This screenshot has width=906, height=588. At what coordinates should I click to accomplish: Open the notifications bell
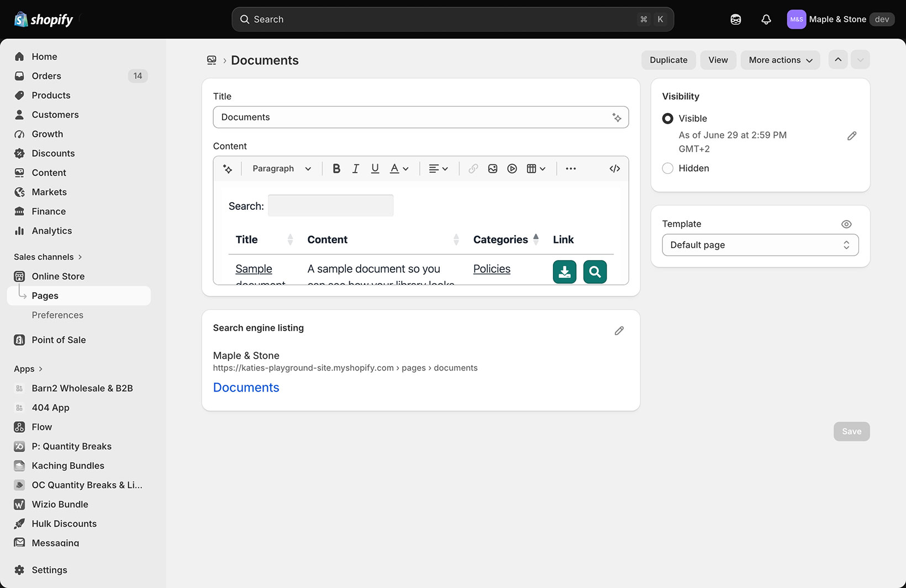pyautogui.click(x=766, y=19)
